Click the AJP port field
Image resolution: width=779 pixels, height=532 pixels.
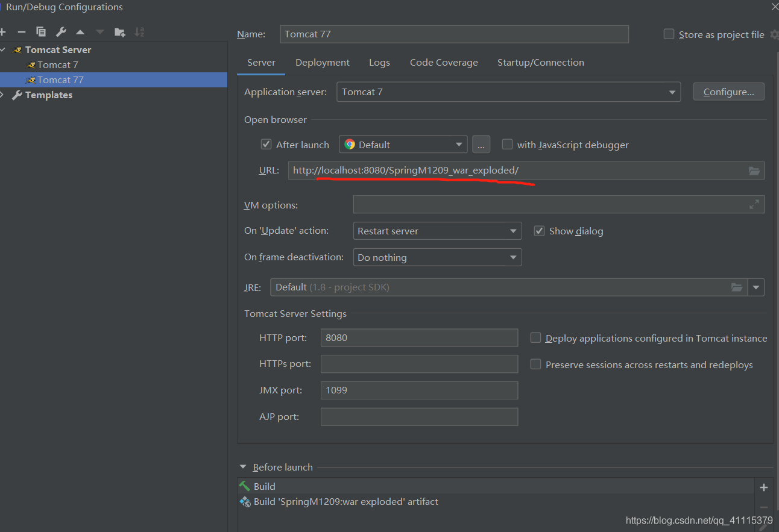419,416
